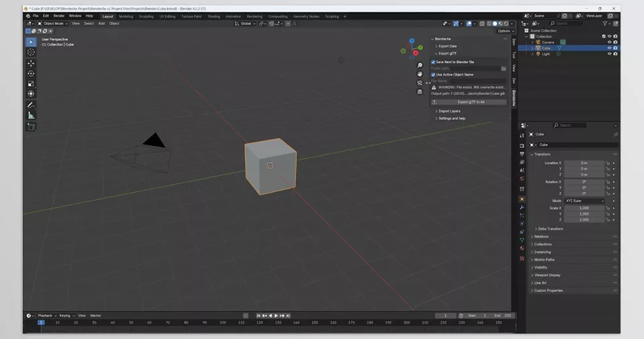Image resolution: width=644 pixels, height=339 pixels.
Task: Open the Render properties tab
Action: (x=522, y=146)
